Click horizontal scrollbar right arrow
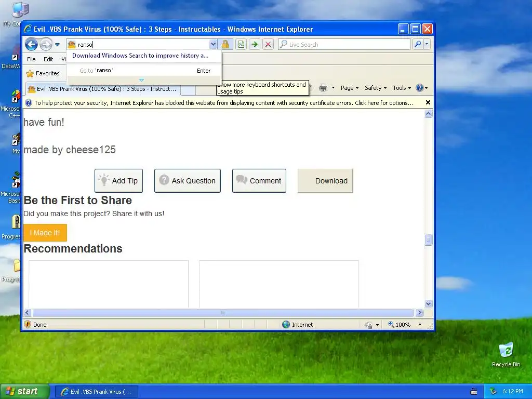The image size is (532, 399). tap(420, 312)
